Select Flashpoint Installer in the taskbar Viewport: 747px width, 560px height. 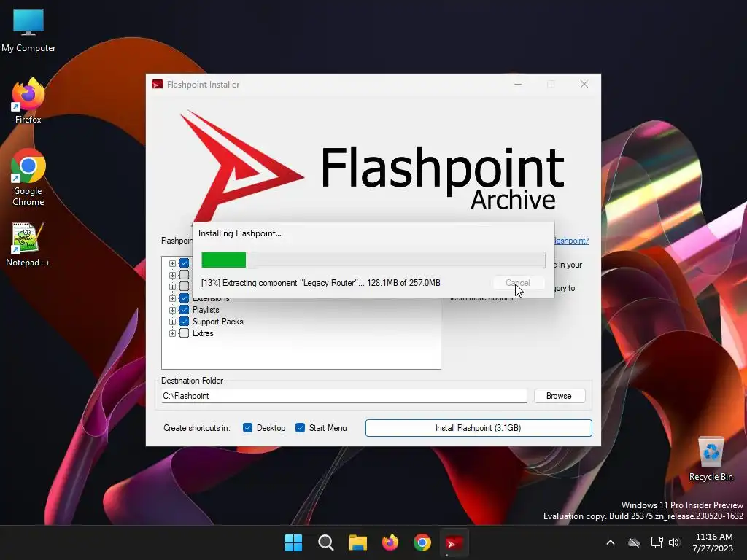tap(454, 542)
